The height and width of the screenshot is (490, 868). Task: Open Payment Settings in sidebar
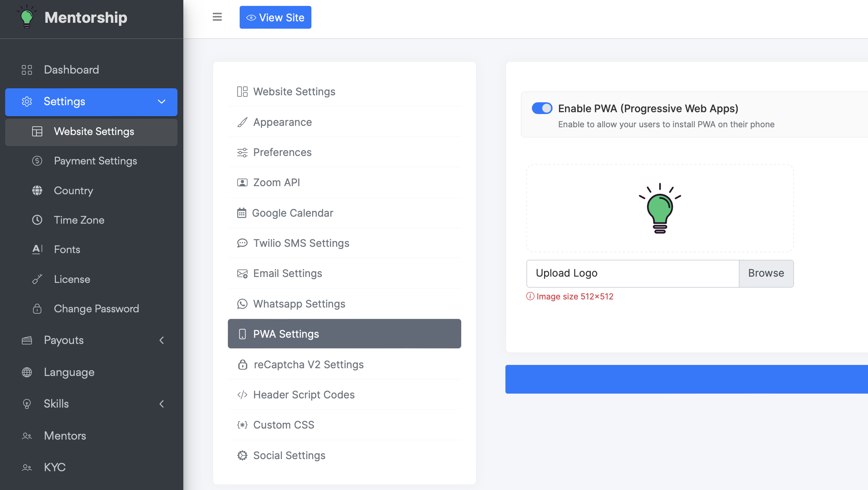pos(95,161)
